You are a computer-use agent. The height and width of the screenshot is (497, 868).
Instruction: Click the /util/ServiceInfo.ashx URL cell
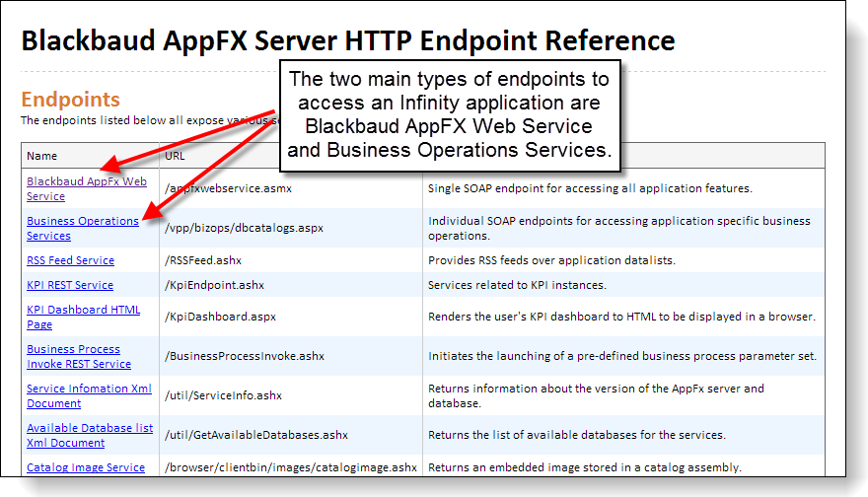[223, 396]
